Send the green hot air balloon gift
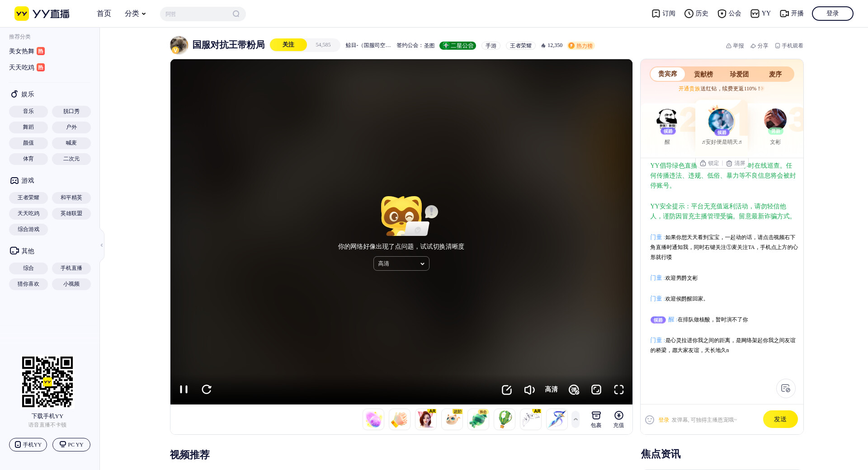Viewport: 868px width, 470px height. tap(505, 419)
